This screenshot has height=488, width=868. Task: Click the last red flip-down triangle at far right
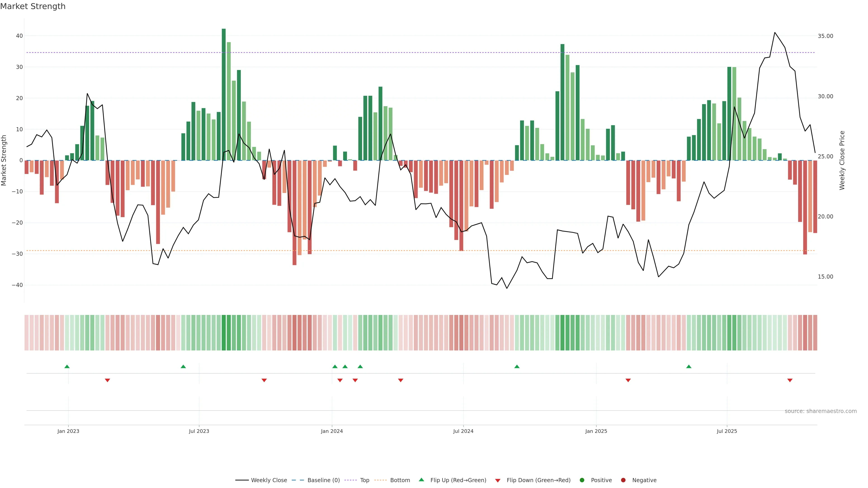790,380
